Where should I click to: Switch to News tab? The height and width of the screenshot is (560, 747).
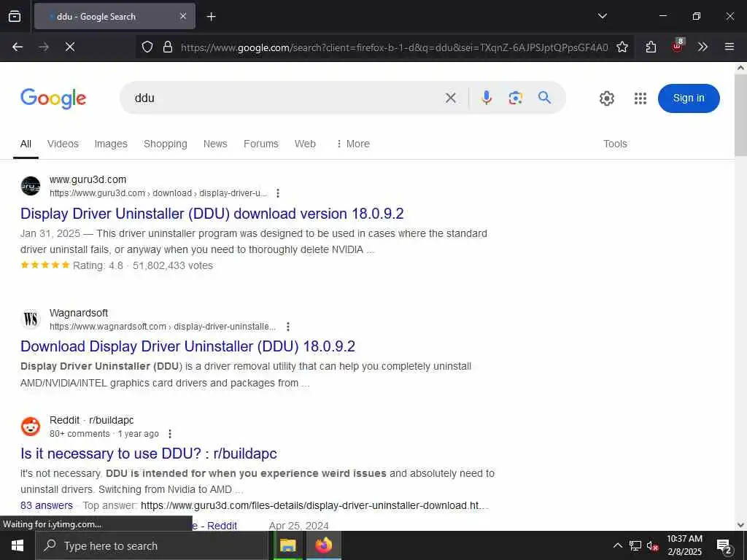[x=215, y=144]
